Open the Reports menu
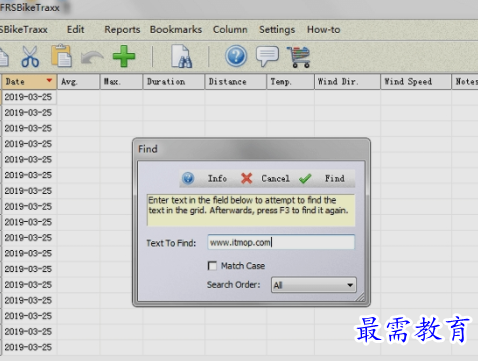This screenshot has height=361, width=478. [x=122, y=30]
